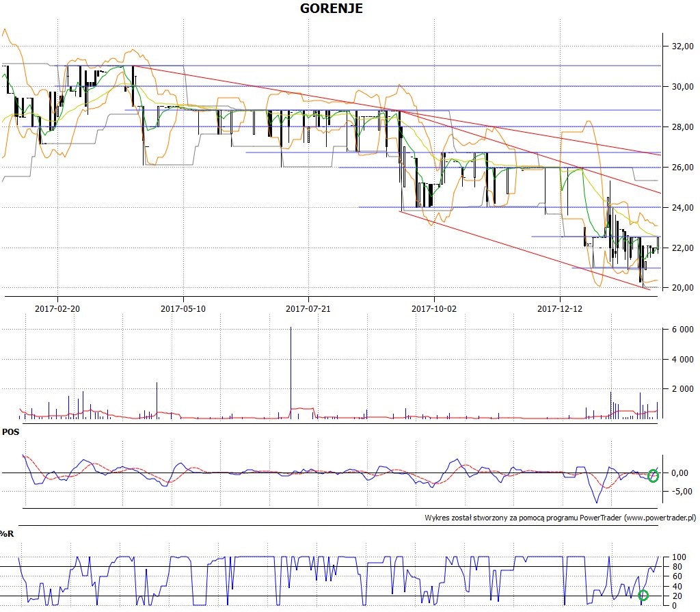Click the 60 level on %R axis
This screenshot has height=612, width=700.
[677, 576]
